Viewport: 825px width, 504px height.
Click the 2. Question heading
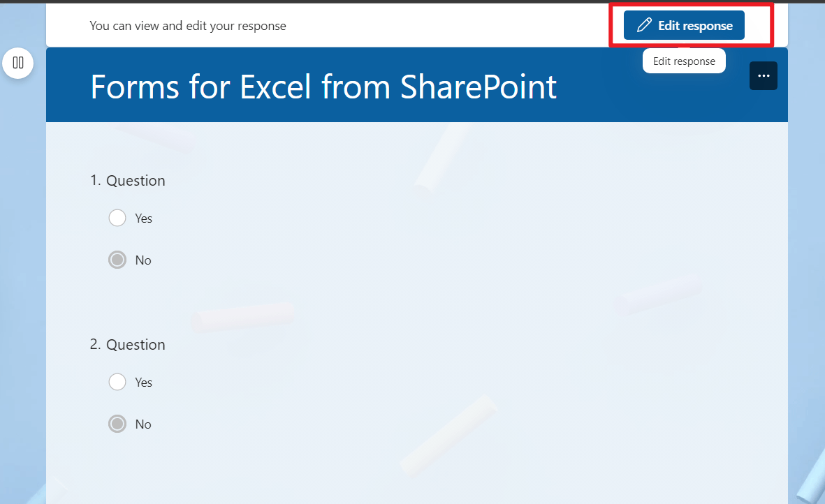128,344
